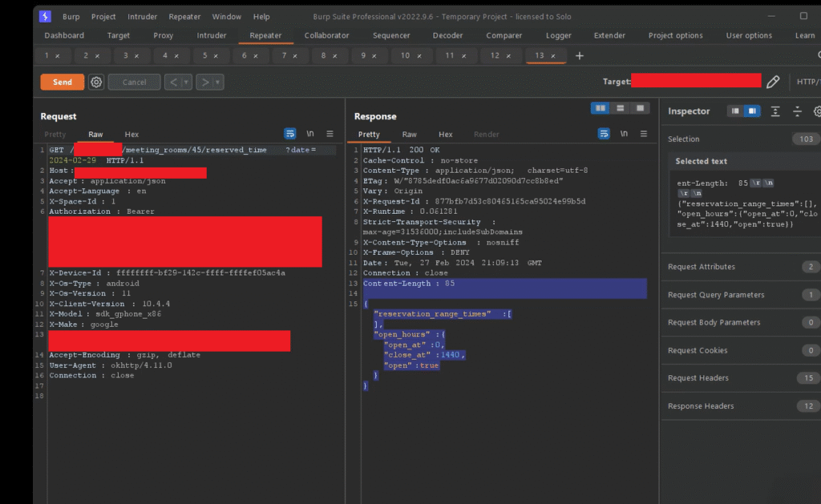The height and width of the screenshot is (504, 821).
Task: Open the back history dropdown arrow
Action: 187,82
